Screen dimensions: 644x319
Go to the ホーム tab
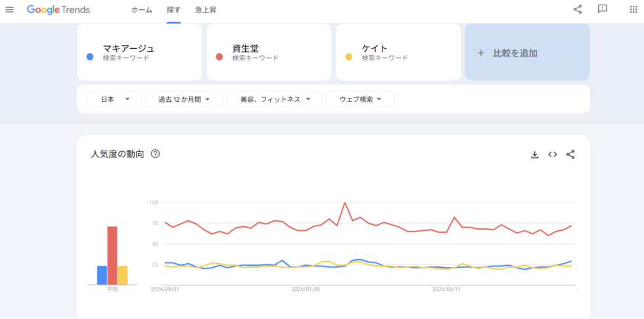142,11
